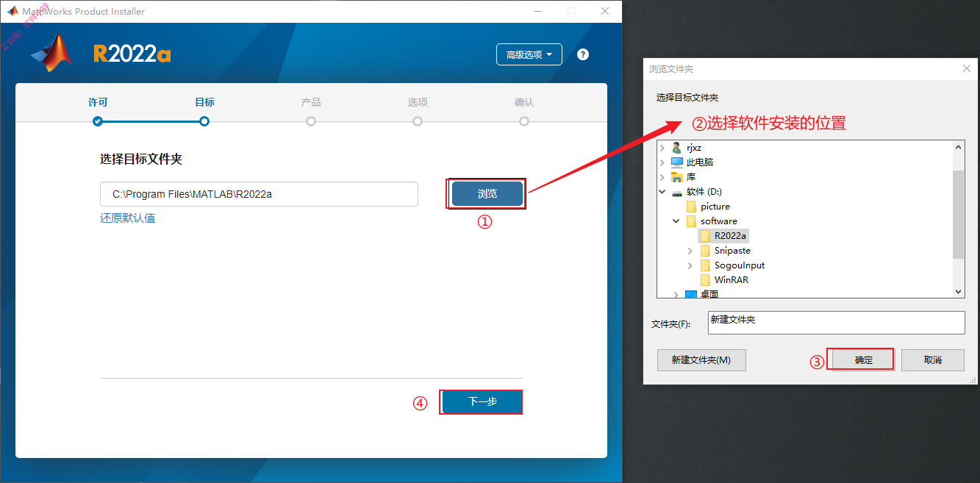Confirm with the 确定 button
Screen dimensions: 980x483
coord(863,360)
